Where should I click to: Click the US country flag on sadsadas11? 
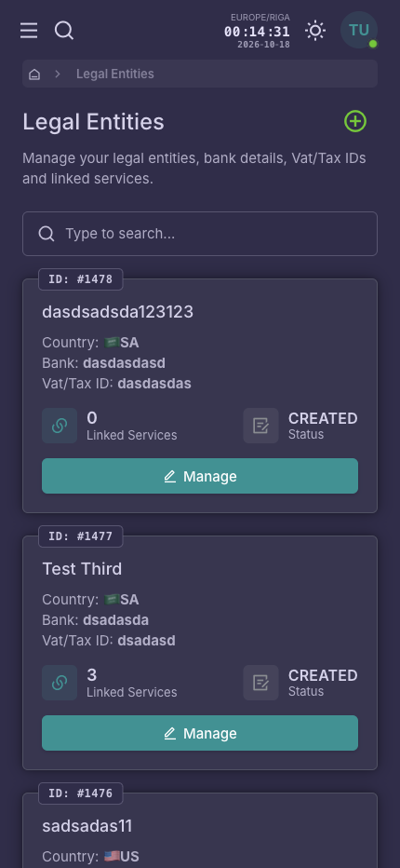click(x=112, y=857)
